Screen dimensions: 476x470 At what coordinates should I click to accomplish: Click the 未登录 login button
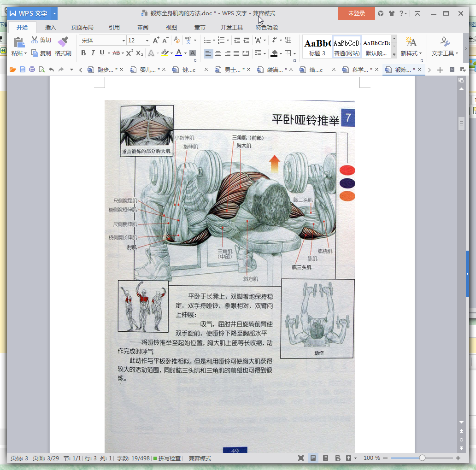[356, 13]
